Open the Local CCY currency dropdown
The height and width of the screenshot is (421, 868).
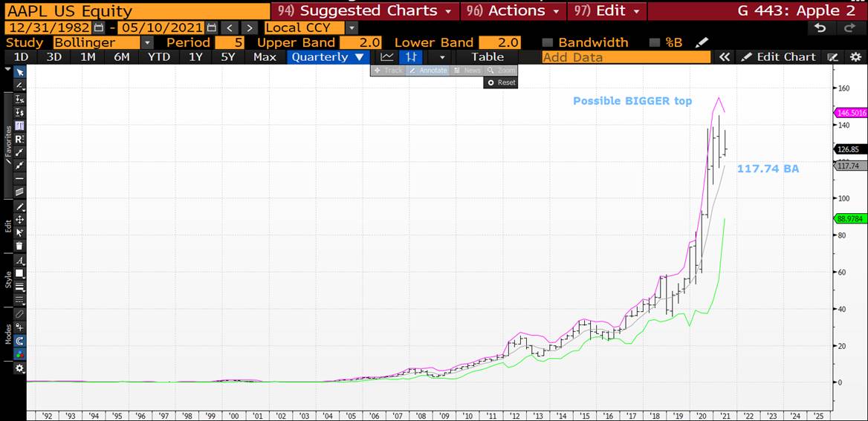(352, 27)
